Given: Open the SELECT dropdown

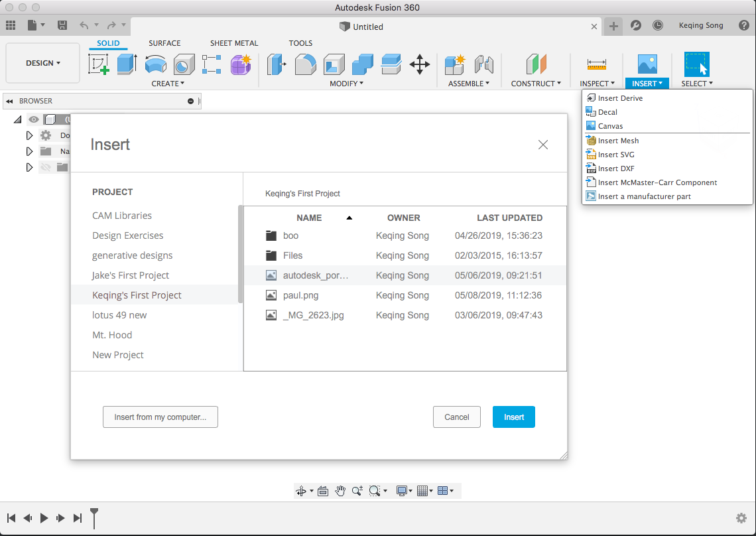Looking at the screenshot, I should click(697, 84).
